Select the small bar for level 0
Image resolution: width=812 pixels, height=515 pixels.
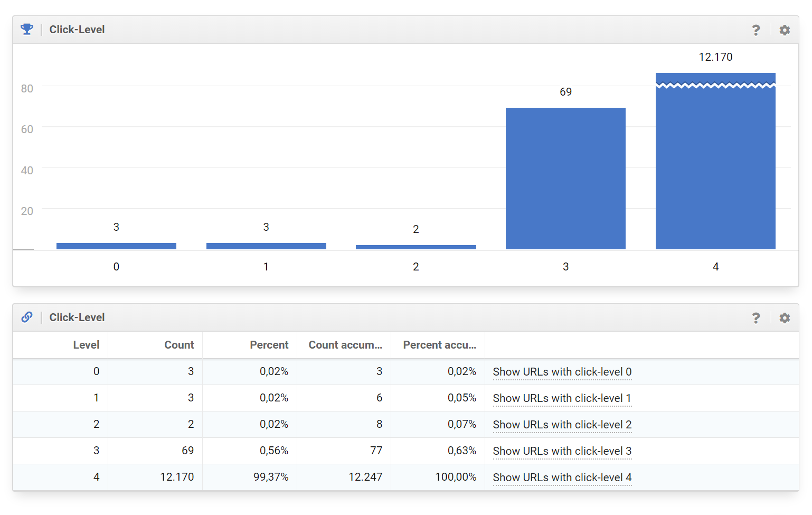tap(116, 246)
